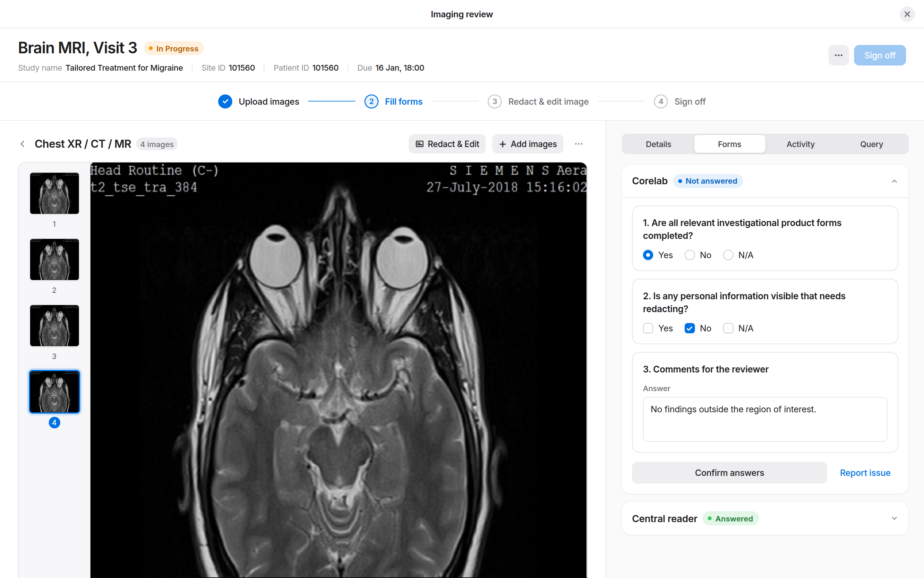Click the Sign off button
Viewport: 924px width, 578px height.
coord(880,55)
